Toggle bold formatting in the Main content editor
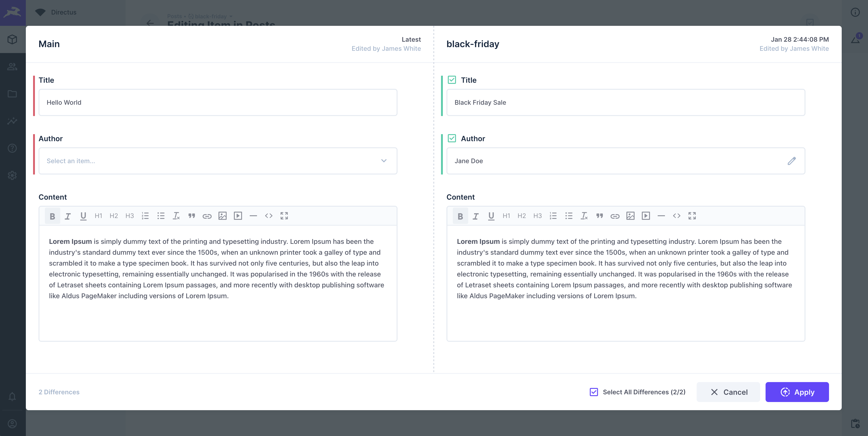This screenshot has height=436, width=868. pyautogui.click(x=52, y=216)
